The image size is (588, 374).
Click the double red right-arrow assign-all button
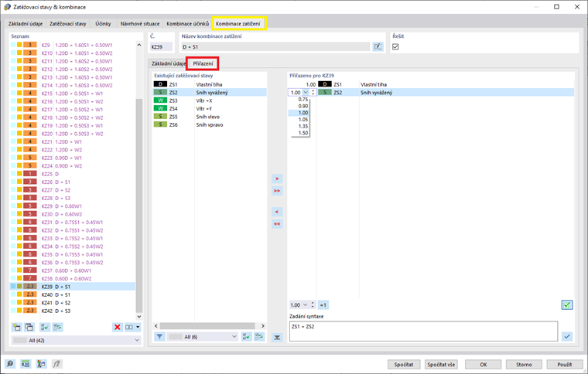[277, 191]
